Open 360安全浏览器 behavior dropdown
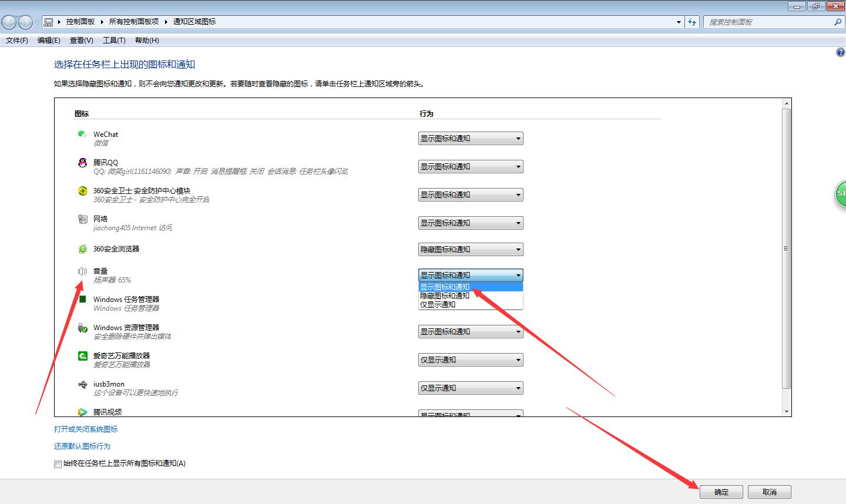Screen dimensions: 846x504 pyautogui.click(x=471, y=250)
